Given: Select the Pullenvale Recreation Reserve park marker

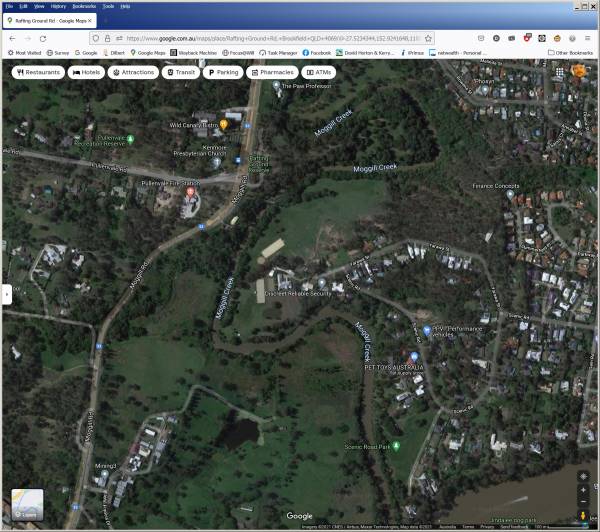Looking at the screenshot, I should pyautogui.click(x=130, y=139).
